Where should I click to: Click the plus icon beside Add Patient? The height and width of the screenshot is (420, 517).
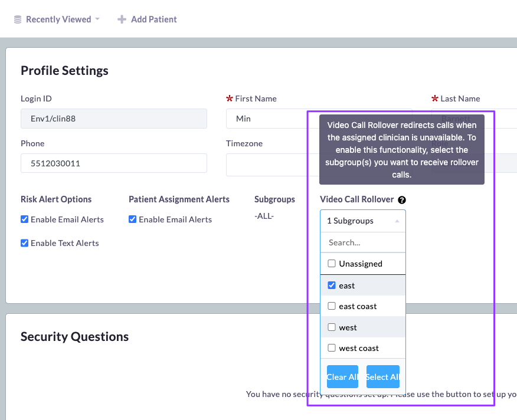coord(122,19)
